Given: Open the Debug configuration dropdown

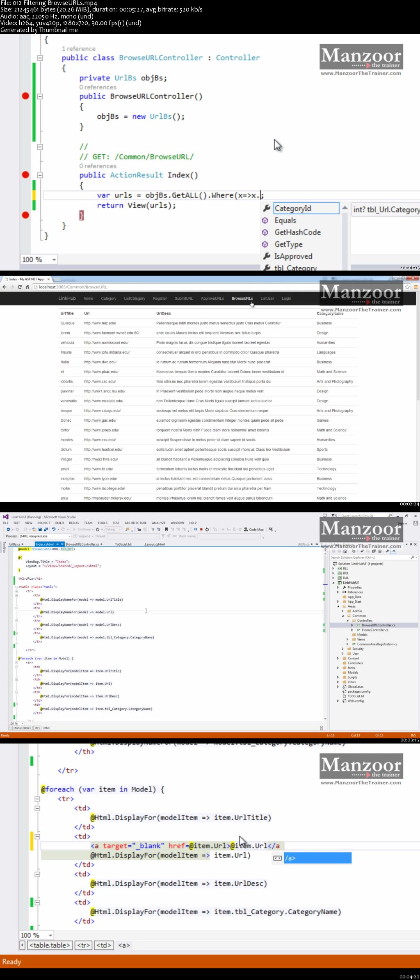Looking at the screenshot, I should pos(113,530).
